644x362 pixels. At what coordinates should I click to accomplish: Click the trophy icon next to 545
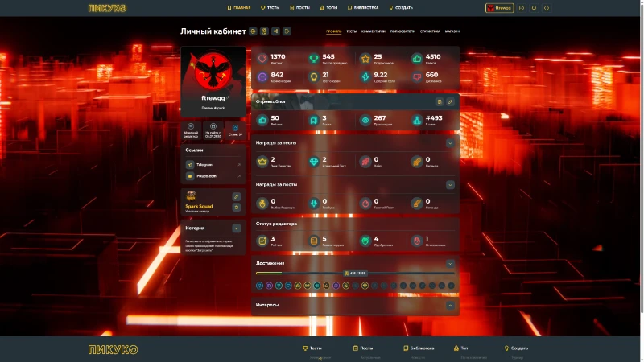314,59
